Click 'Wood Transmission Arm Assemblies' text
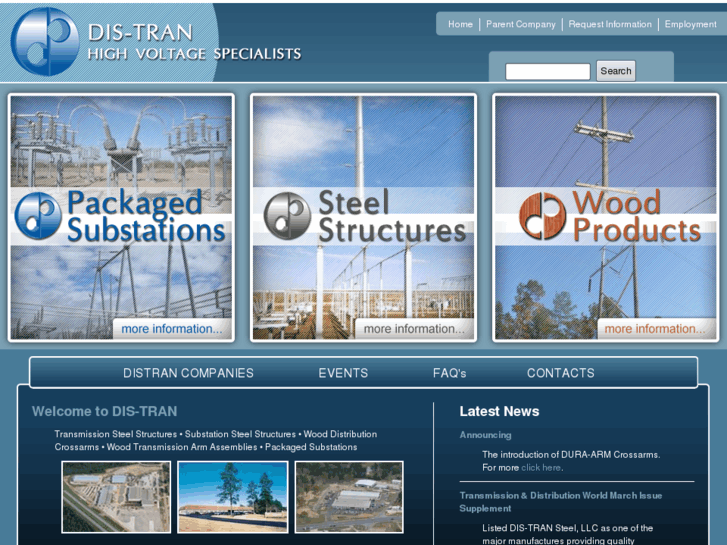 (182, 447)
